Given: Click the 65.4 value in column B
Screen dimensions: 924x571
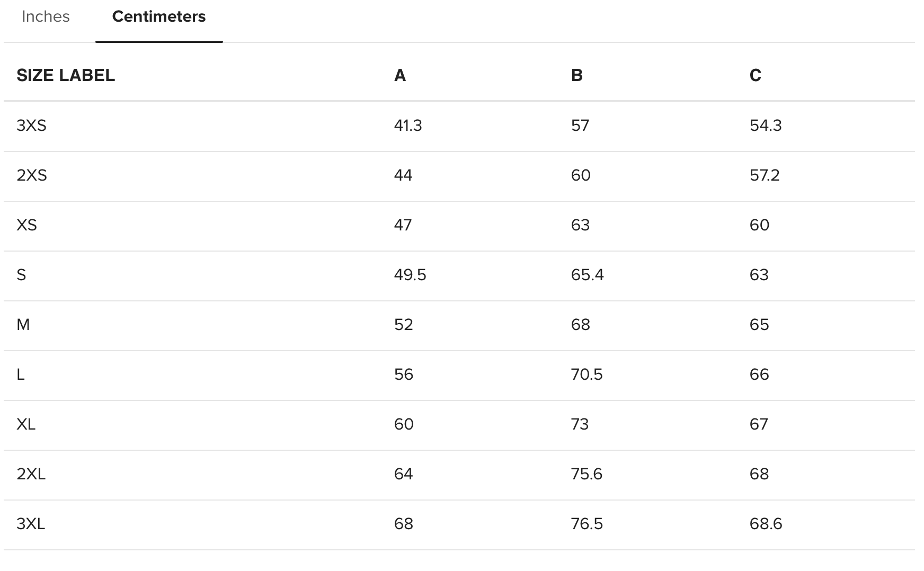Looking at the screenshot, I should [x=587, y=275].
